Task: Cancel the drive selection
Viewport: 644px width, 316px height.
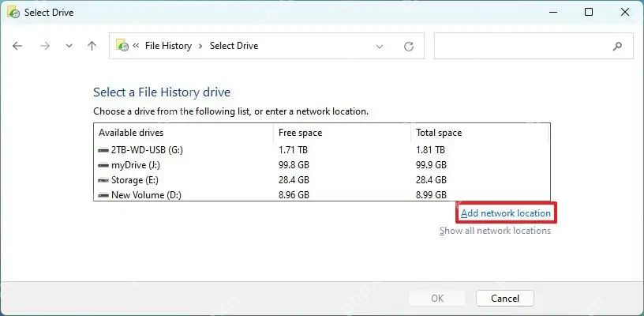Action: [505, 299]
